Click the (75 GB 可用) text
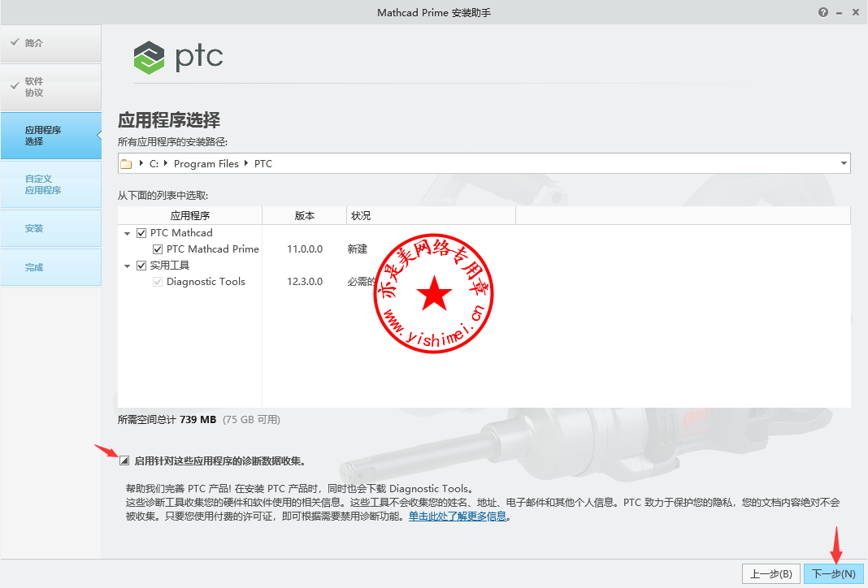Image resolution: width=868 pixels, height=588 pixels. (251, 419)
